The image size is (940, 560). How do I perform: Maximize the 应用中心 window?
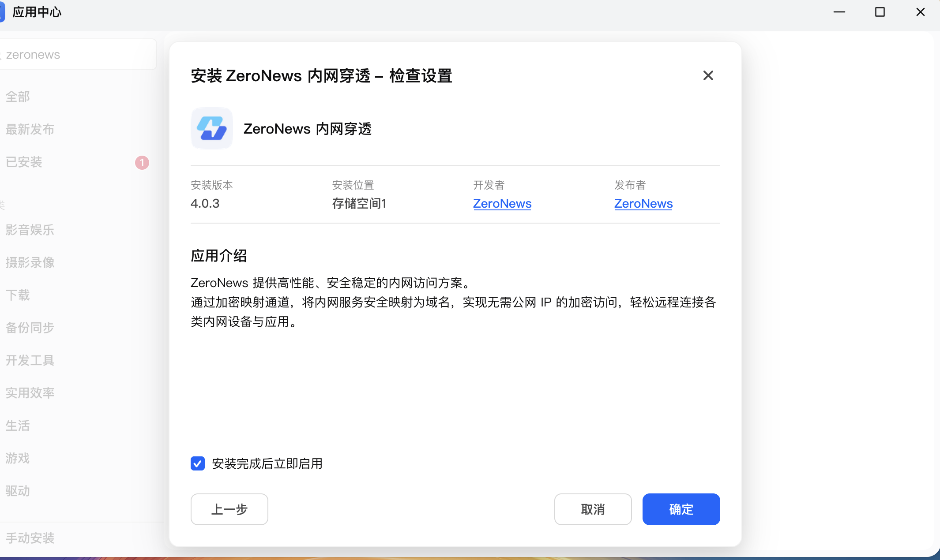point(880,12)
